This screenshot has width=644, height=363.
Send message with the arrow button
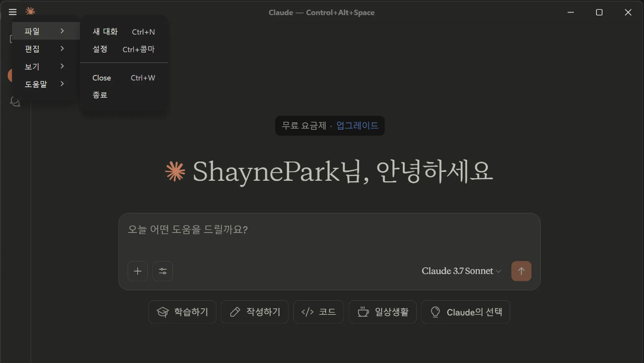coord(521,271)
